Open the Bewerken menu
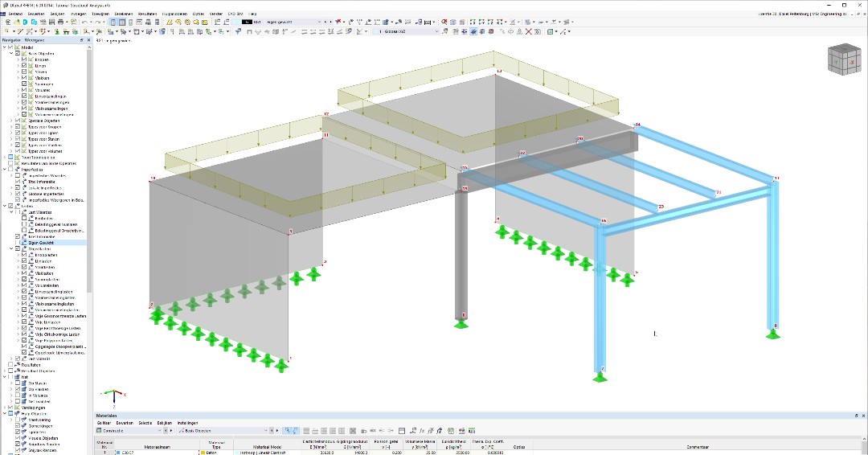 (x=36, y=14)
